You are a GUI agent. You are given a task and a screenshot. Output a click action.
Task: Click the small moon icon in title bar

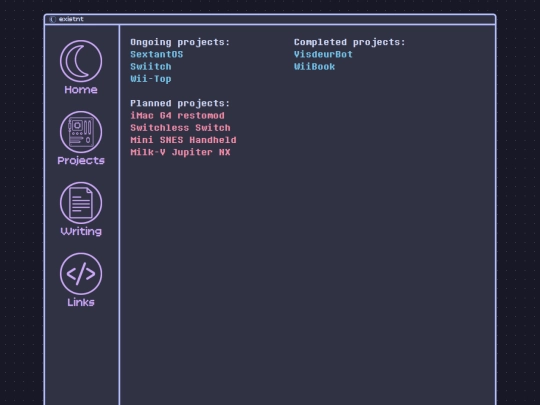coord(52,19)
